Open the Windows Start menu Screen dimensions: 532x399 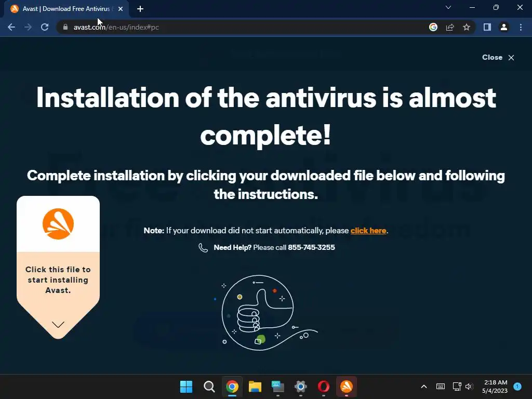(x=187, y=387)
